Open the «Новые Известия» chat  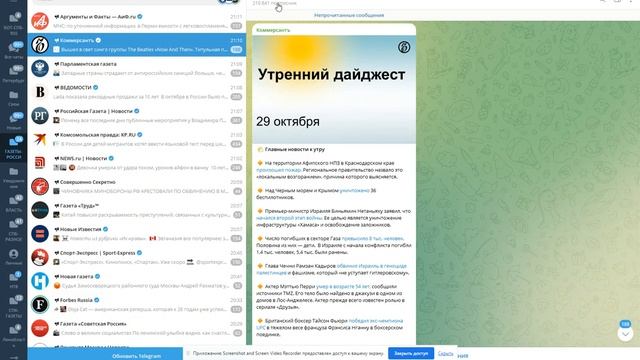[137, 234]
